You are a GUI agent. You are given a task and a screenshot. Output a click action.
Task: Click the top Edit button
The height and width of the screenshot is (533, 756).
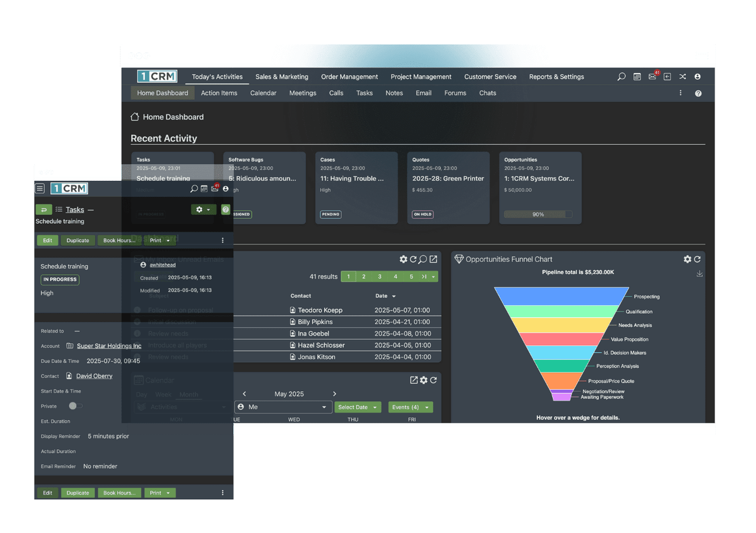[x=48, y=240]
